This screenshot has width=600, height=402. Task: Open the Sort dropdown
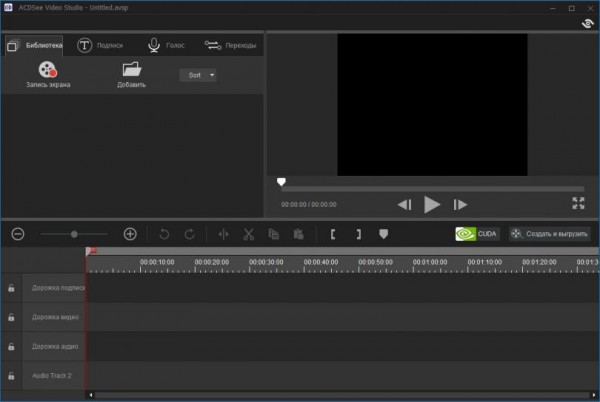click(198, 75)
